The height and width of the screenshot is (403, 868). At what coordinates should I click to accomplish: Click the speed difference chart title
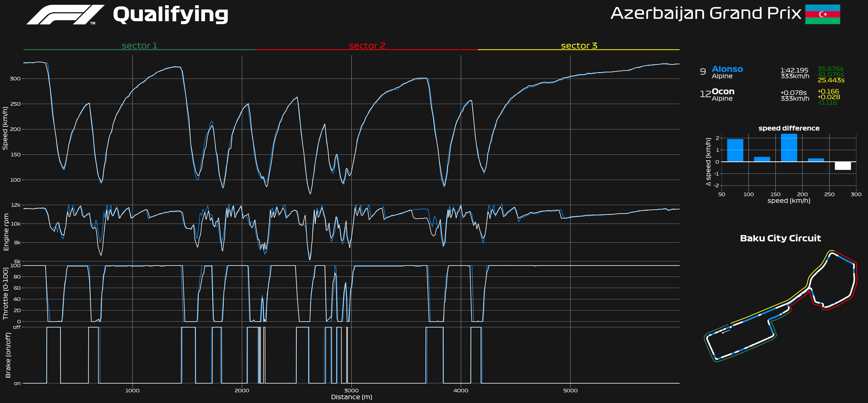point(789,128)
